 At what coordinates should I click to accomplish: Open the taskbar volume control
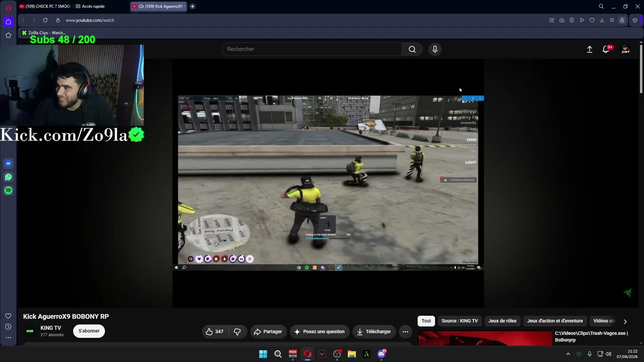coord(608,354)
